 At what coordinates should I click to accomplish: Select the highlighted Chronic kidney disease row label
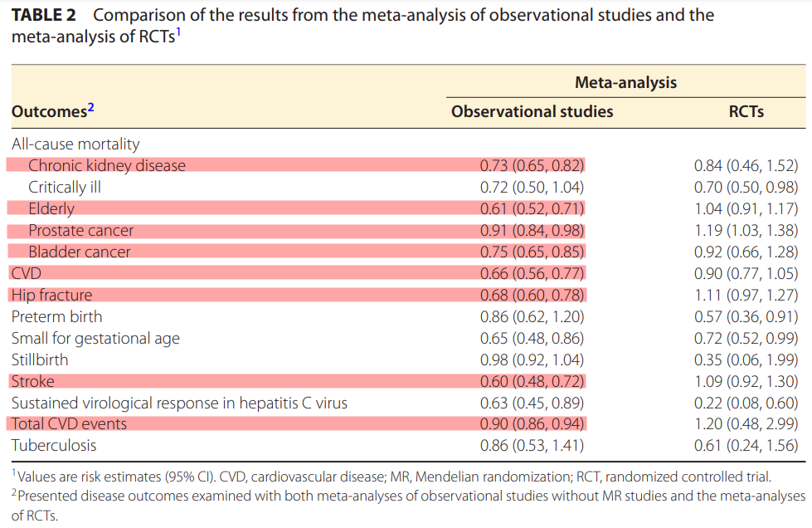[x=107, y=165]
